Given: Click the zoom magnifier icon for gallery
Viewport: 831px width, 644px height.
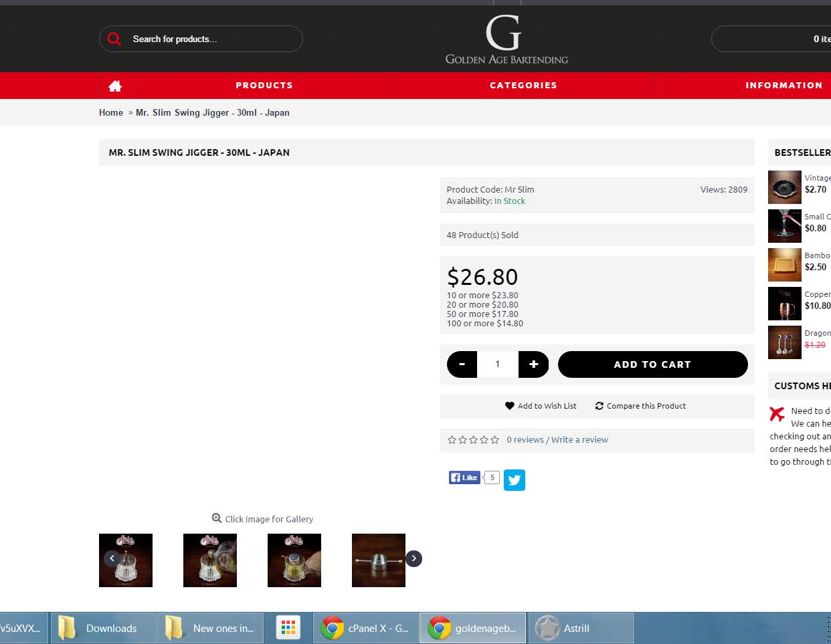Looking at the screenshot, I should point(217,518).
